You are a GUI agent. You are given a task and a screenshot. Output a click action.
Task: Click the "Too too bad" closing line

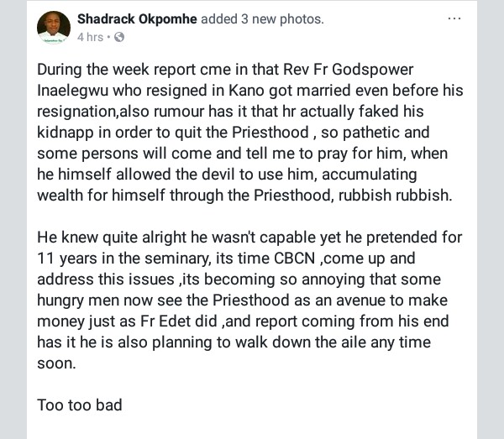[x=80, y=405]
